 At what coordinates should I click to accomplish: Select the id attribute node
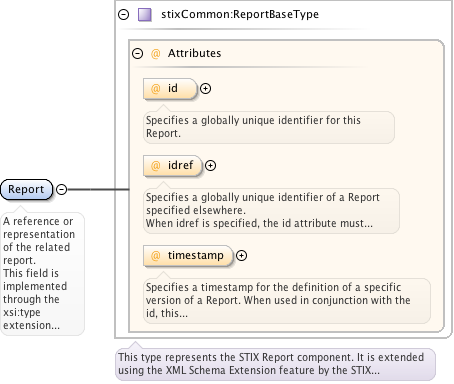point(170,89)
